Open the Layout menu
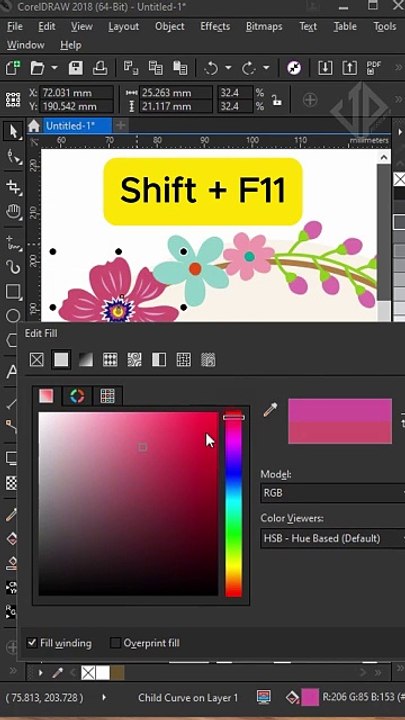The image size is (405, 720). [124, 27]
